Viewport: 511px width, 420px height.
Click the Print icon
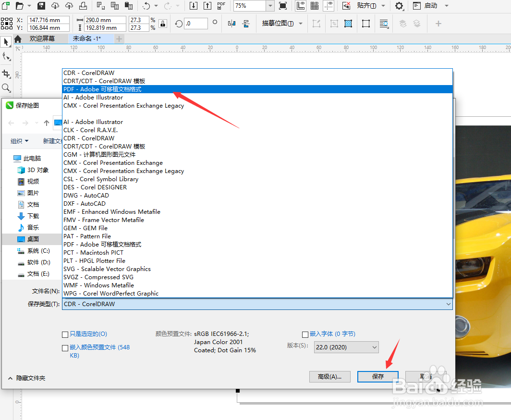coord(83,6)
